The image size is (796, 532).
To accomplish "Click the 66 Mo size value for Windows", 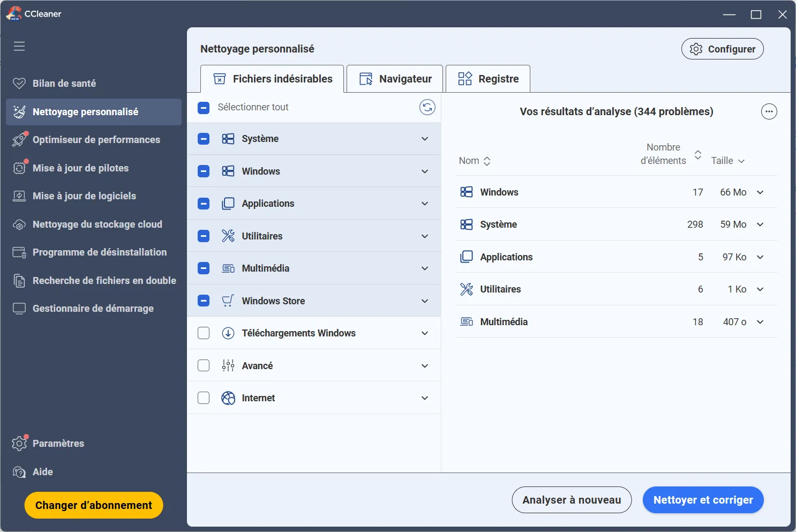I will coord(733,192).
